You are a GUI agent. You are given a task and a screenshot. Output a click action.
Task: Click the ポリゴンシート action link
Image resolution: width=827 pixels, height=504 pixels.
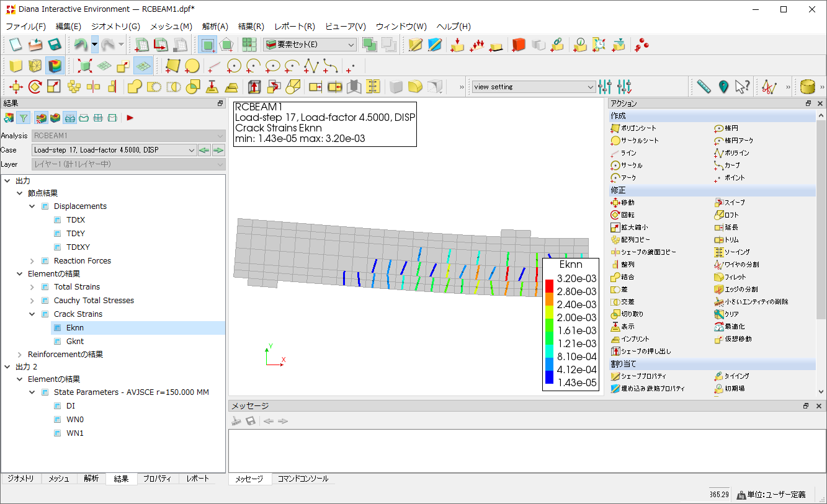click(638, 128)
